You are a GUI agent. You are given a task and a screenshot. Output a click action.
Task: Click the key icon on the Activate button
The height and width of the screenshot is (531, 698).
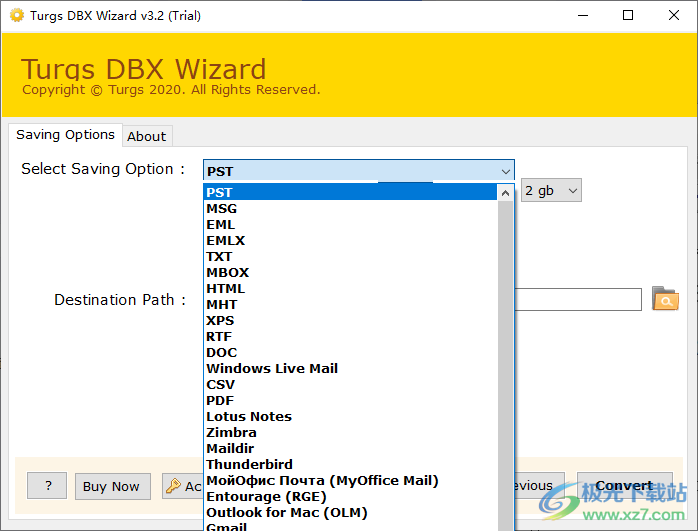(173, 486)
